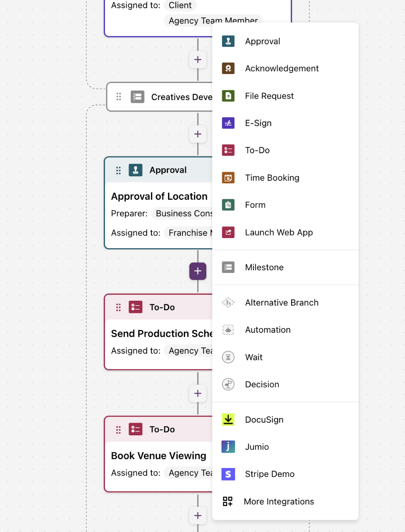Insert a Milestone from the menu
405x532 pixels.
coord(264,267)
